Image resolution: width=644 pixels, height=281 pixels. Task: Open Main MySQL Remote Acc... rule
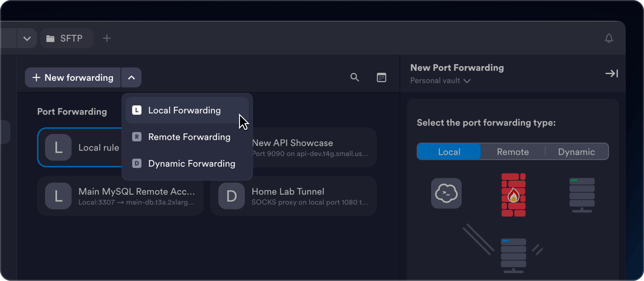pos(120,196)
